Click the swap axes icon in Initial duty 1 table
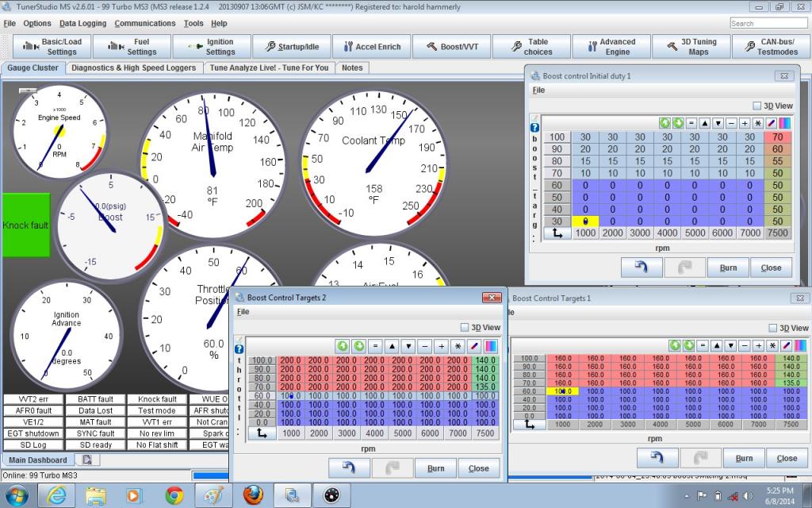This screenshot has width=812, height=508. (x=557, y=233)
